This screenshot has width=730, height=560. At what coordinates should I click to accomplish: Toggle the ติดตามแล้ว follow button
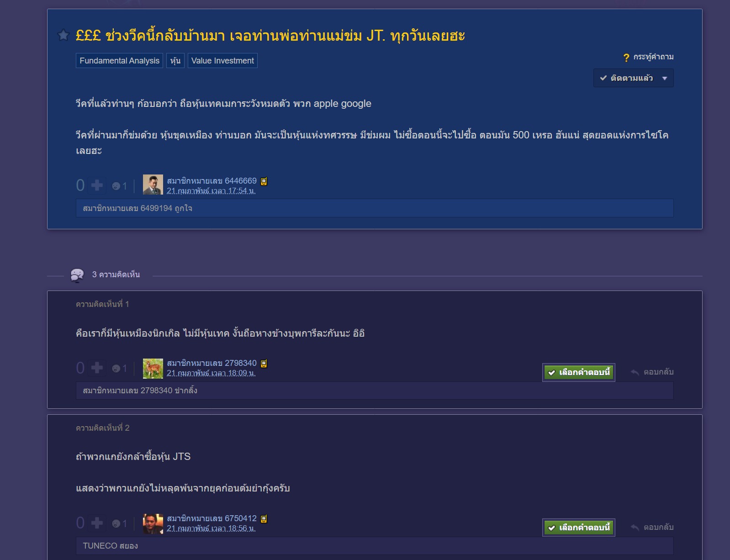point(626,78)
